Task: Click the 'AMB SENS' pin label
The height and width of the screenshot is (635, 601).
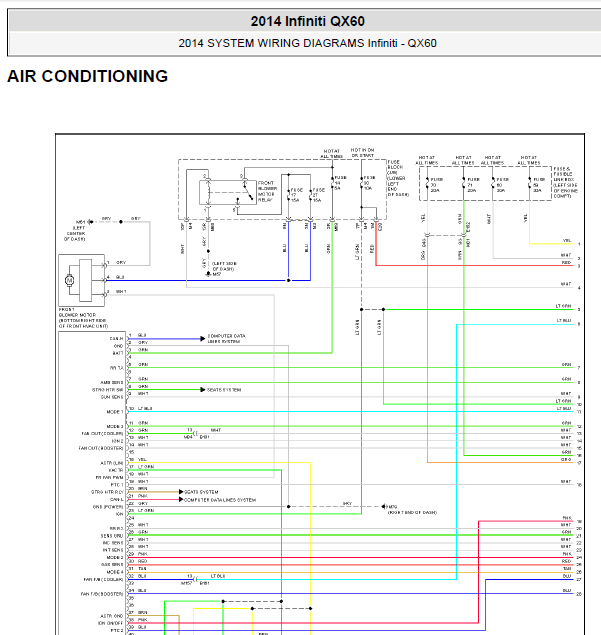Action: (x=112, y=382)
